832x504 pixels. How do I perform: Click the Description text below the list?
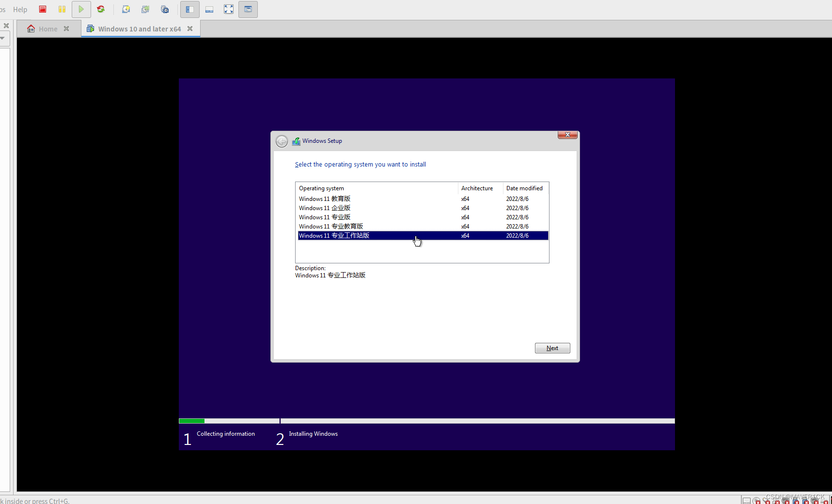(x=330, y=275)
